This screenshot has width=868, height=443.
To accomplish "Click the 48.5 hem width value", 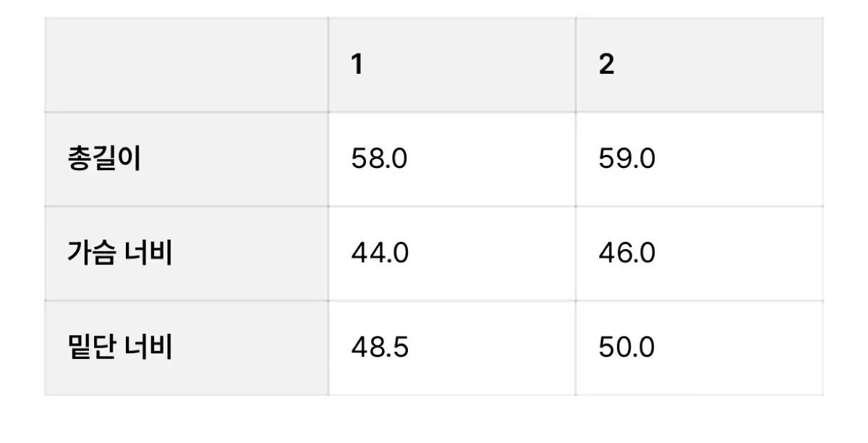I will [380, 348].
